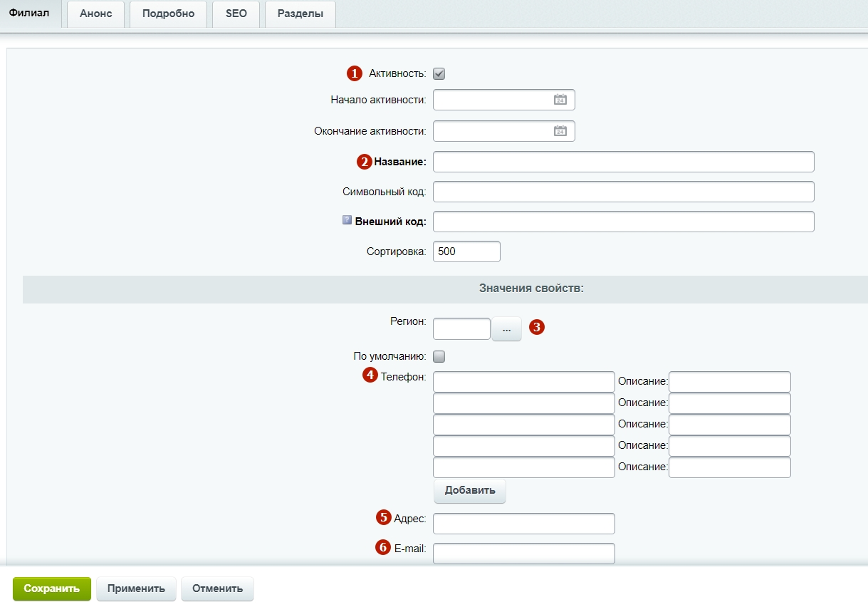This screenshot has width=868, height=607.
Task: Open region picker with ellipsis button
Action: 506,329
